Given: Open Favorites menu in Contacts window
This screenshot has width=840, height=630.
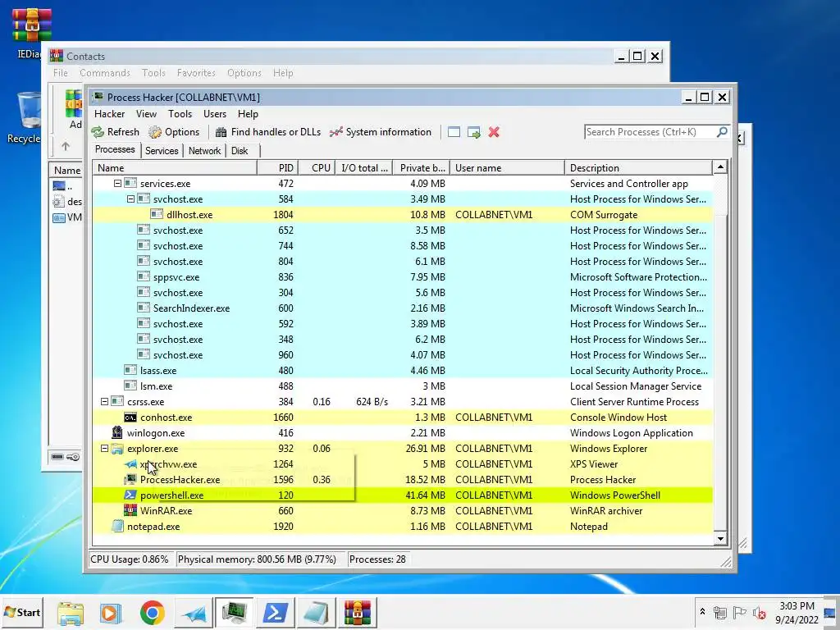Looking at the screenshot, I should (x=196, y=73).
